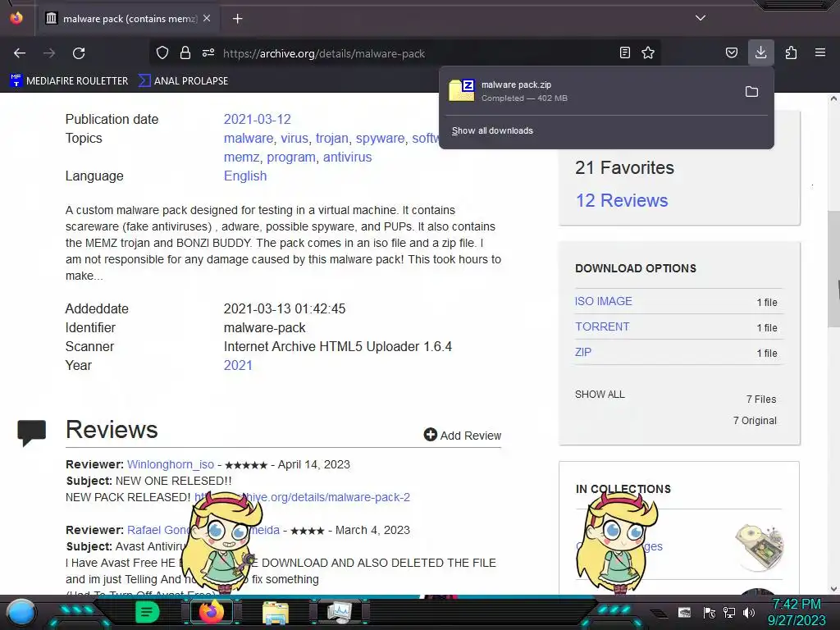Image resolution: width=840 pixels, height=630 pixels.
Task: Go back with the browser back arrow
Action: coord(20,53)
